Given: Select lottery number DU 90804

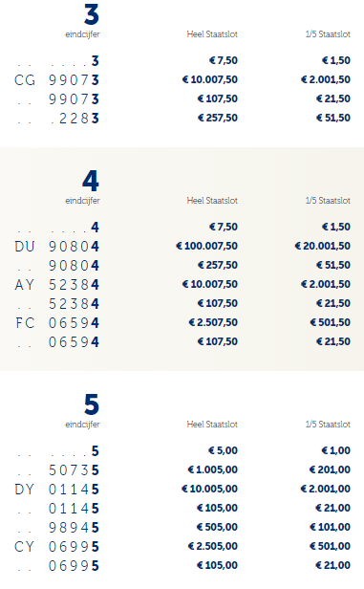Looking at the screenshot, I should click(x=56, y=247).
